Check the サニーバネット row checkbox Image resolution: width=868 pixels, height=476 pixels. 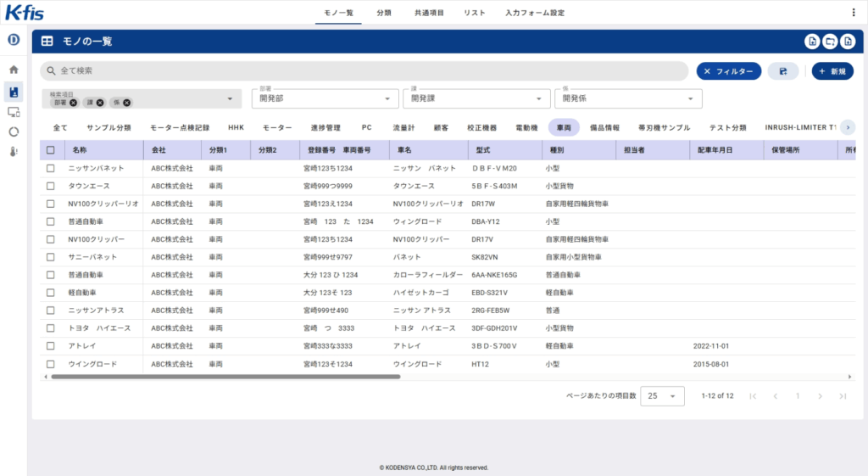coord(51,257)
